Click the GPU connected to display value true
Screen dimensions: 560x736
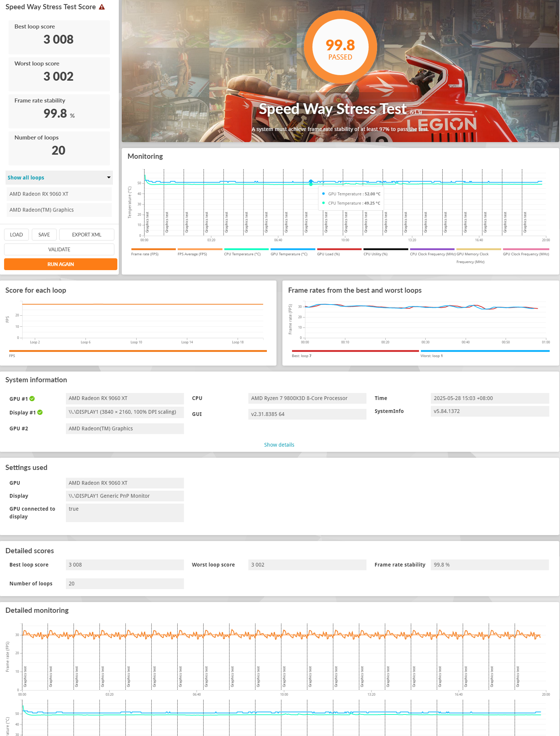click(x=125, y=513)
